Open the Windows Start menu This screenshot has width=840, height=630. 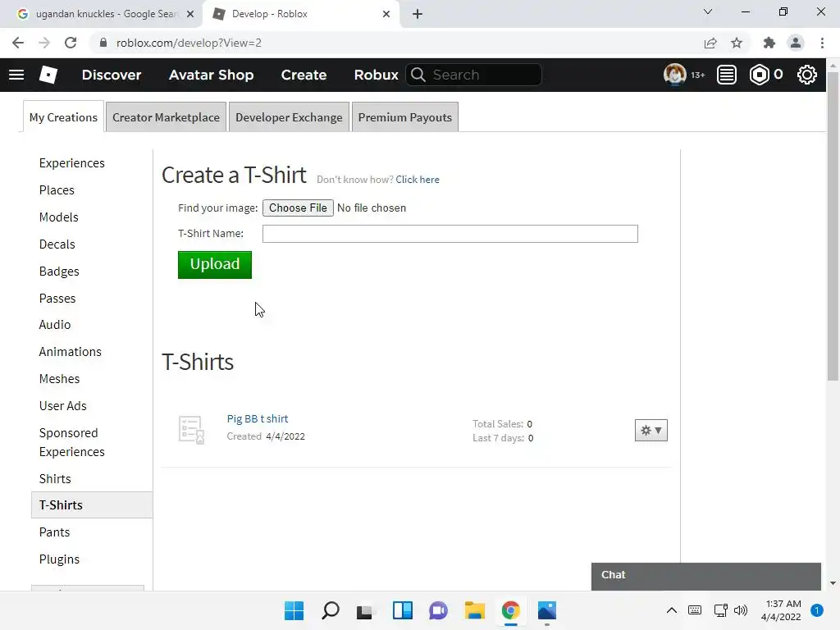click(x=294, y=610)
